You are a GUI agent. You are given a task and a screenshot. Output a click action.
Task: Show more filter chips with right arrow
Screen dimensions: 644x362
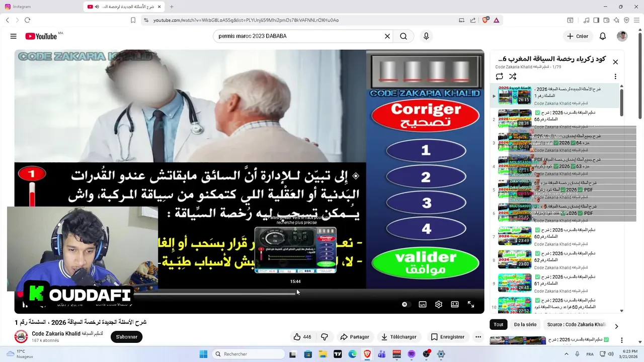tap(616, 326)
